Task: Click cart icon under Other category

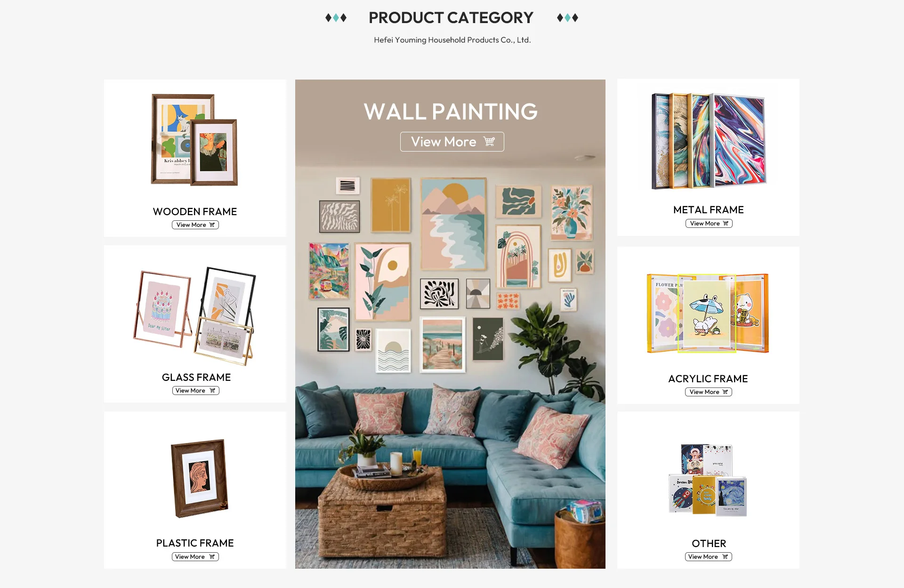Action: pyautogui.click(x=725, y=557)
